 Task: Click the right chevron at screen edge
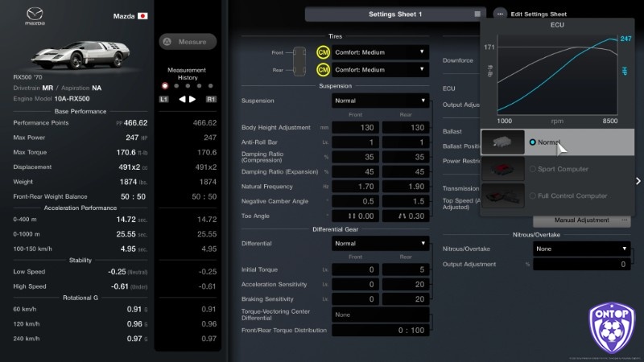638,181
